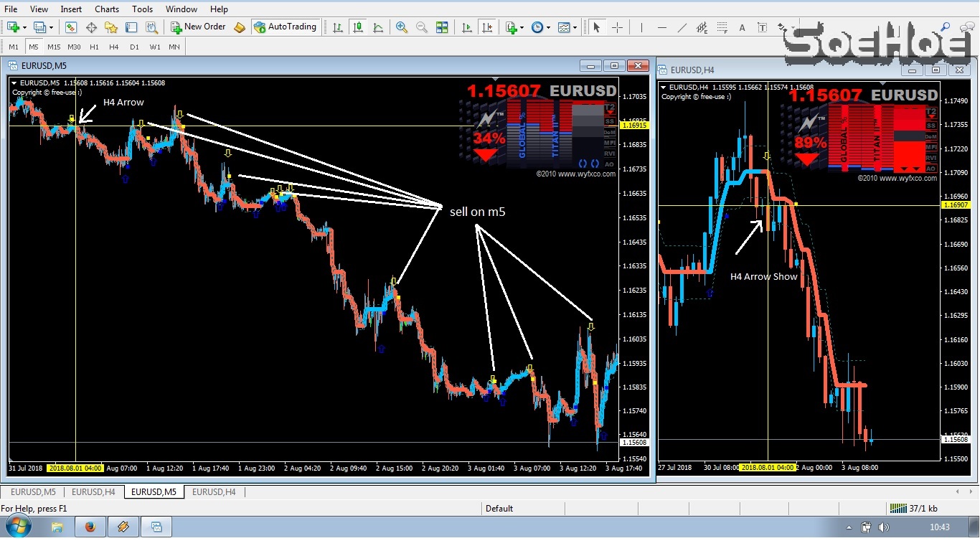Toggle the AutoTrading button
Viewport: 980px width, 551px height.
[x=284, y=27]
